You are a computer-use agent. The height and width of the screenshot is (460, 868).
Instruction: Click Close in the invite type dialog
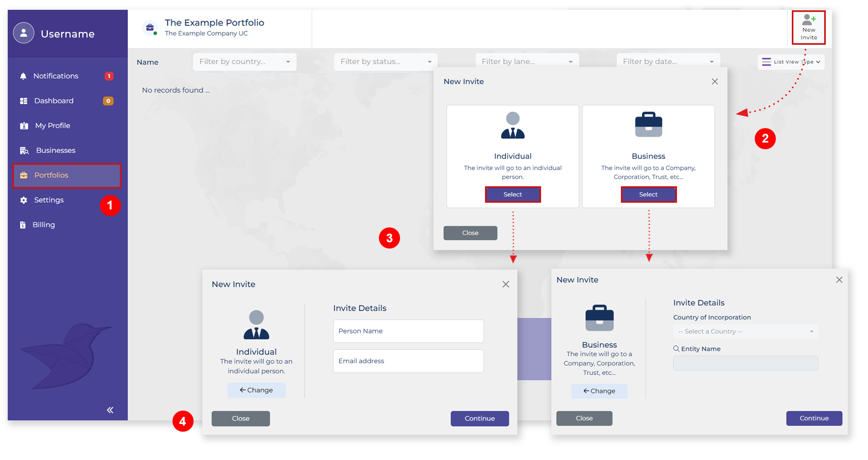pos(471,233)
